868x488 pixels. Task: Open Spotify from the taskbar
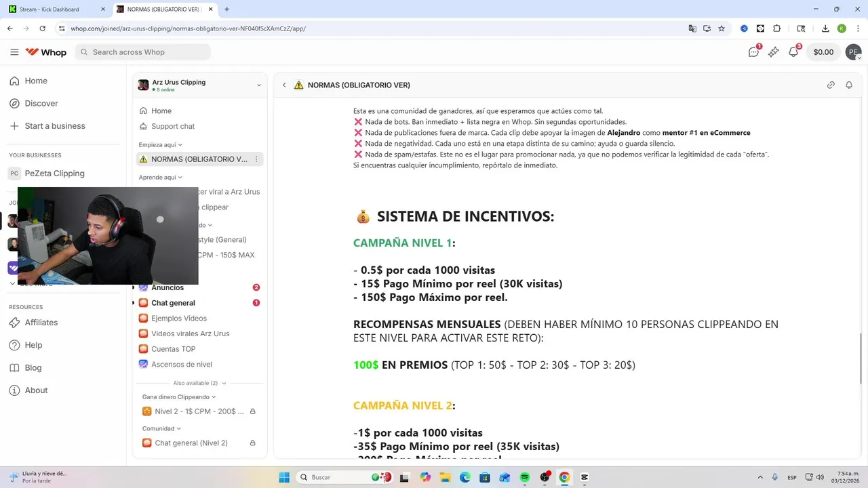tap(524, 477)
